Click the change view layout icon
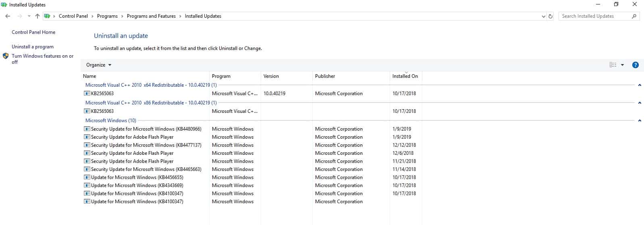This screenshot has width=644, height=225. [x=613, y=65]
